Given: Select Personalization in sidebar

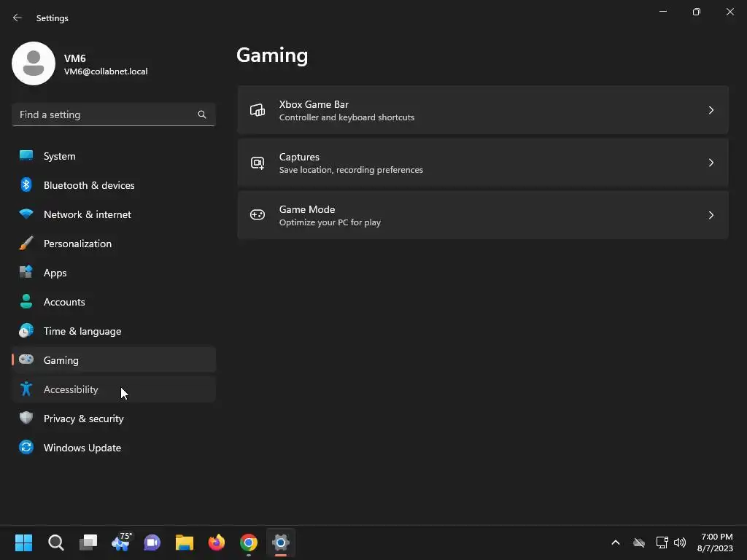Looking at the screenshot, I should (x=114, y=243).
